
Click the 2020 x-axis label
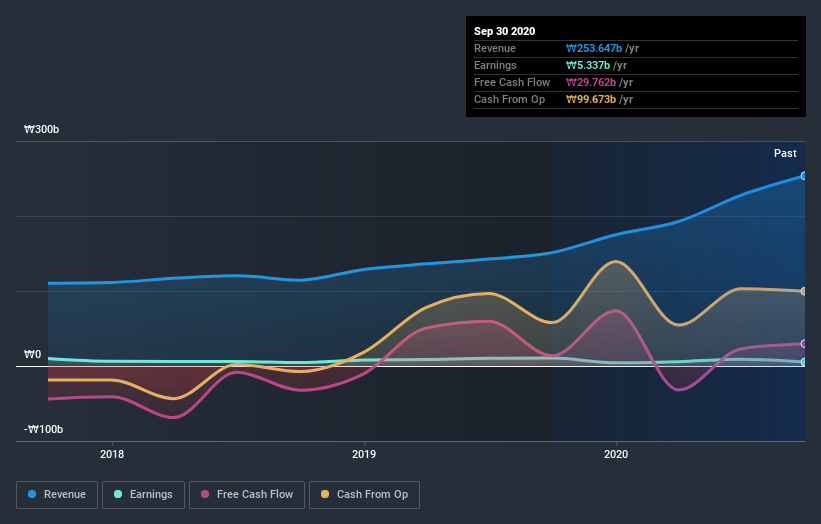(616, 454)
